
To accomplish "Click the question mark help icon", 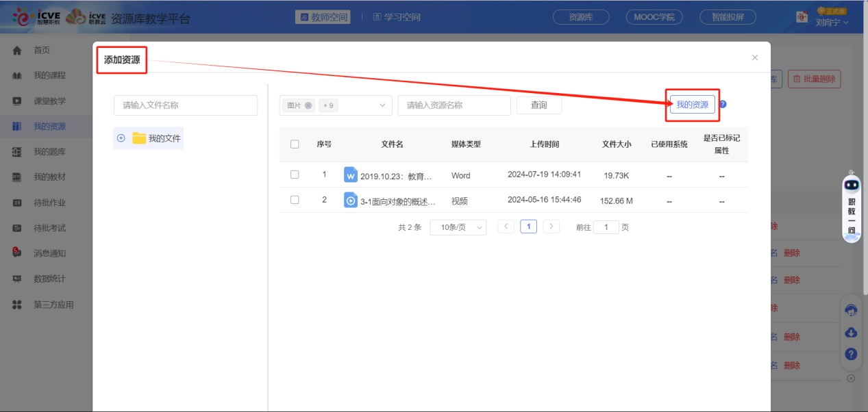I will [851, 354].
